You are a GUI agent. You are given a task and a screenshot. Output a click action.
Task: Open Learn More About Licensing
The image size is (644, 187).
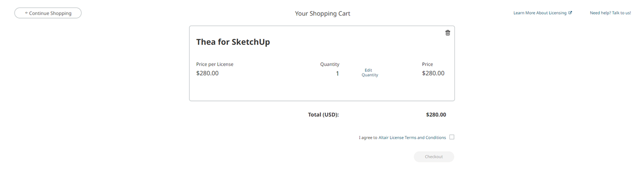pos(540,13)
